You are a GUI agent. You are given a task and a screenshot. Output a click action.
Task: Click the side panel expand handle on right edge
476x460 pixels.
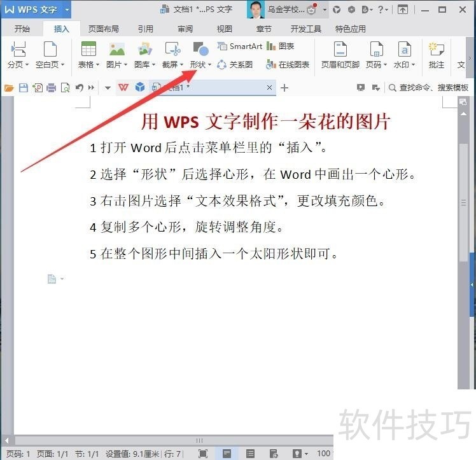coord(472,284)
